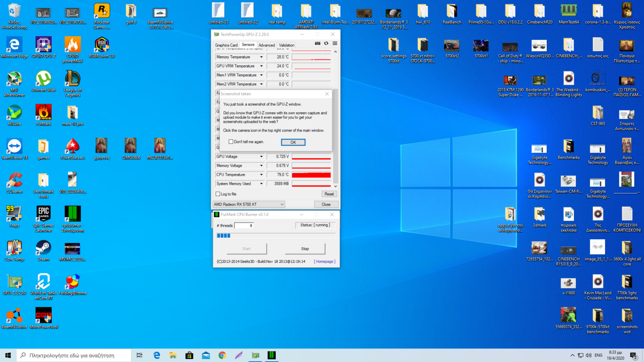Click the threads input field in CPU Burner
This screenshot has height=362, width=644.
point(244,226)
